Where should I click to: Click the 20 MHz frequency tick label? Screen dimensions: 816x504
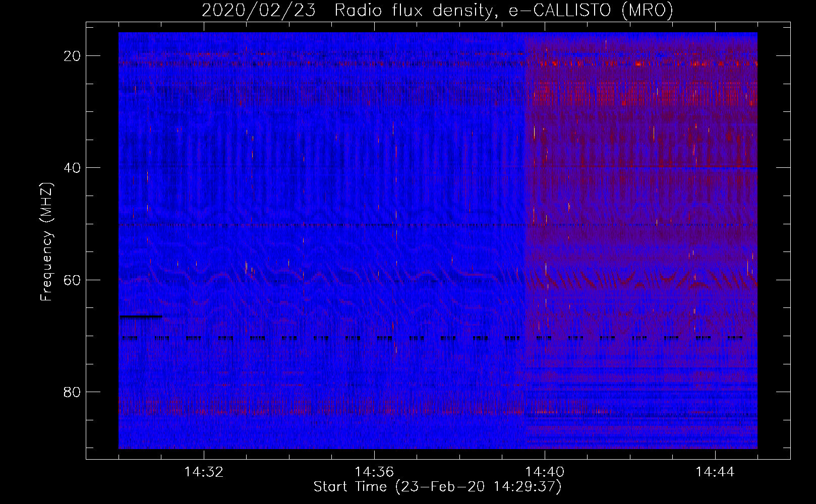tap(72, 56)
